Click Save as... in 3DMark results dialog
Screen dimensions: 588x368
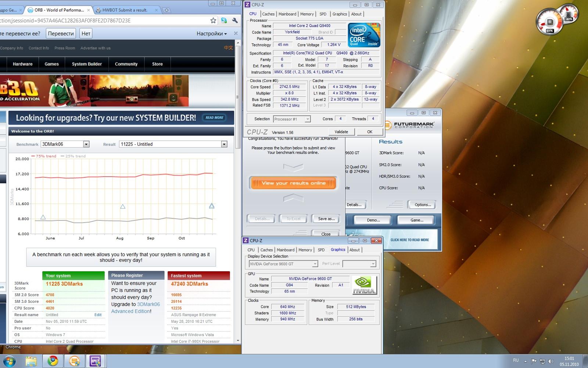[x=326, y=219]
